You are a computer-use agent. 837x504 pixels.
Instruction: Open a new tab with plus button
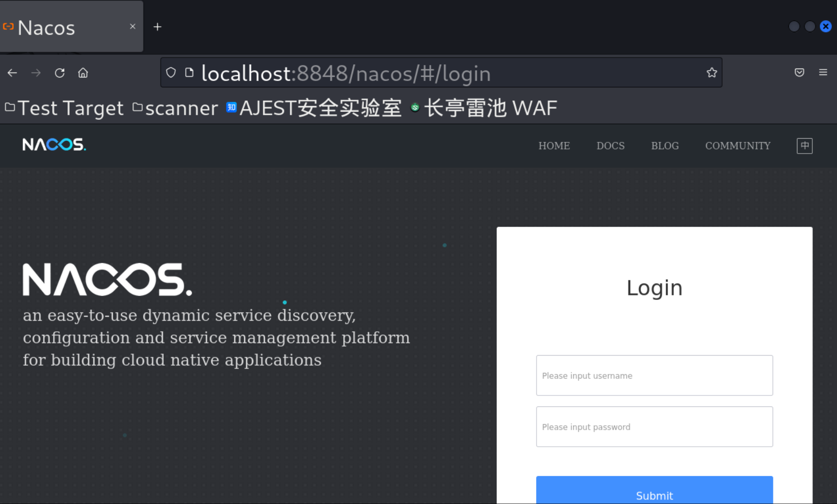(x=158, y=27)
